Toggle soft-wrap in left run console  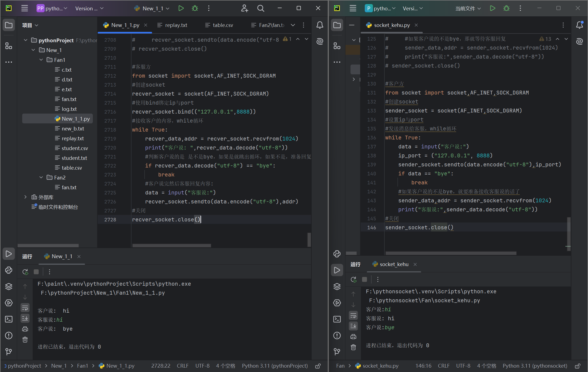pyautogui.click(x=25, y=308)
